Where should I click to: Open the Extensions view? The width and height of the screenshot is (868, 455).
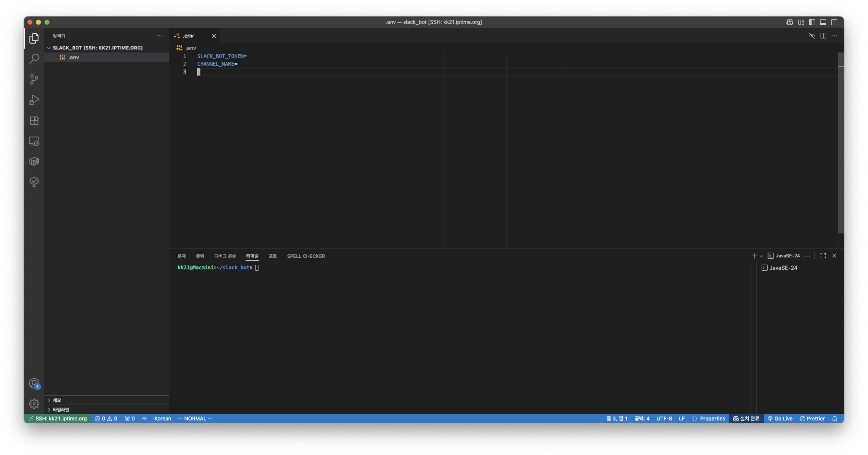34,121
